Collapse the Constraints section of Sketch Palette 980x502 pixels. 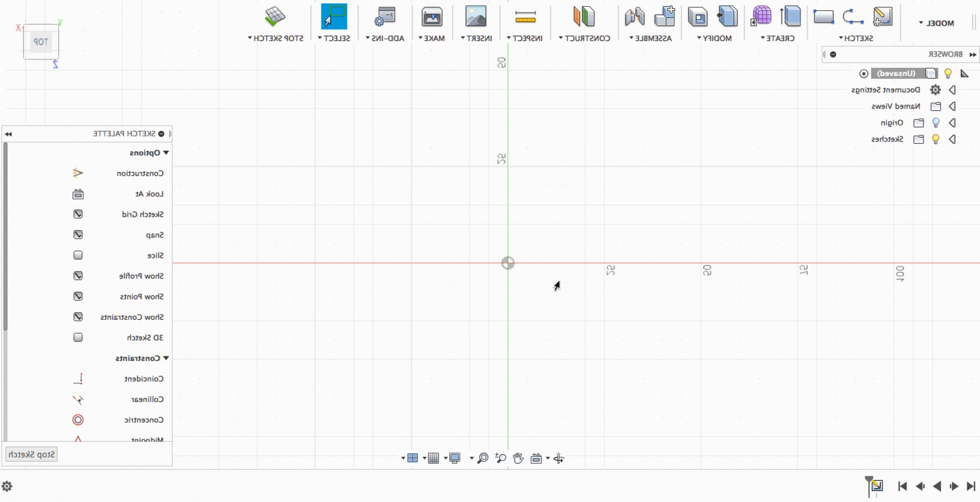click(166, 358)
